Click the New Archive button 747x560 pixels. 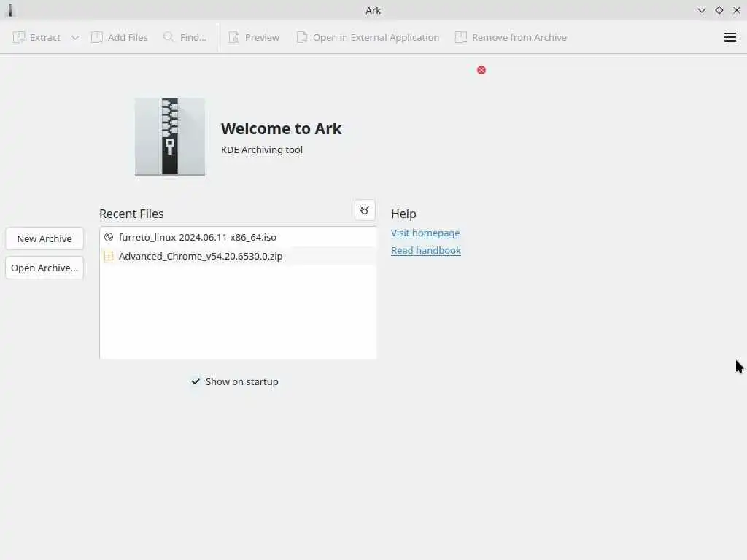click(44, 238)
